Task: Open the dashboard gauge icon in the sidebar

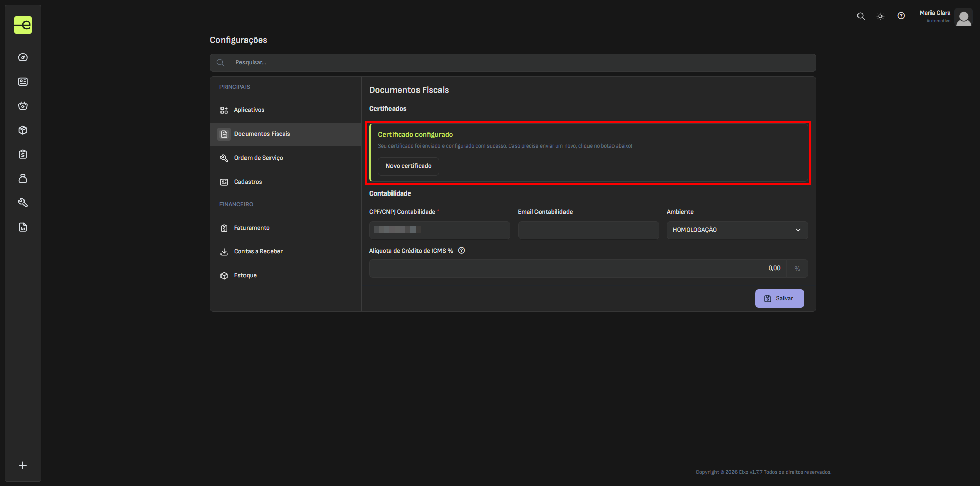Action: (23, 57)
